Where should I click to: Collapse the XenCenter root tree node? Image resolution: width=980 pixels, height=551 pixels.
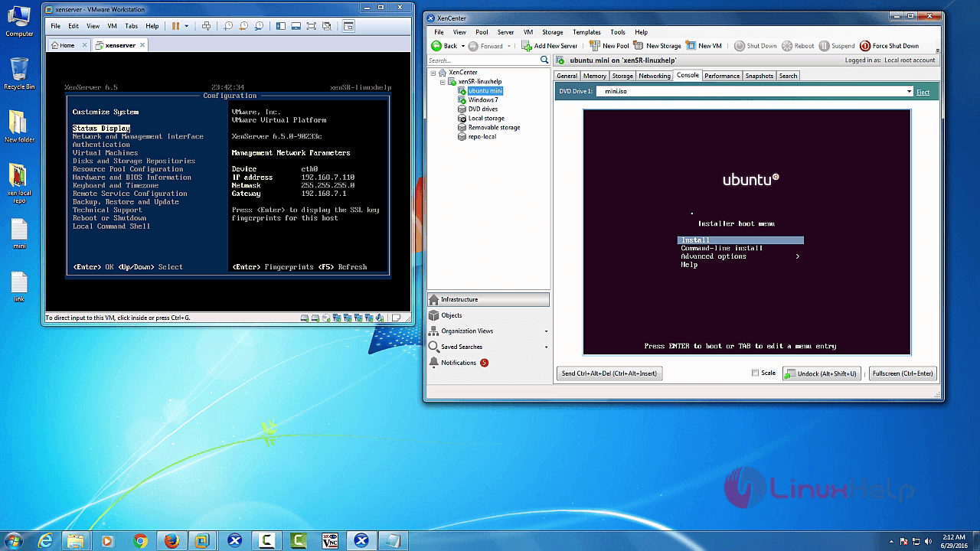click(x=433, y=73)
